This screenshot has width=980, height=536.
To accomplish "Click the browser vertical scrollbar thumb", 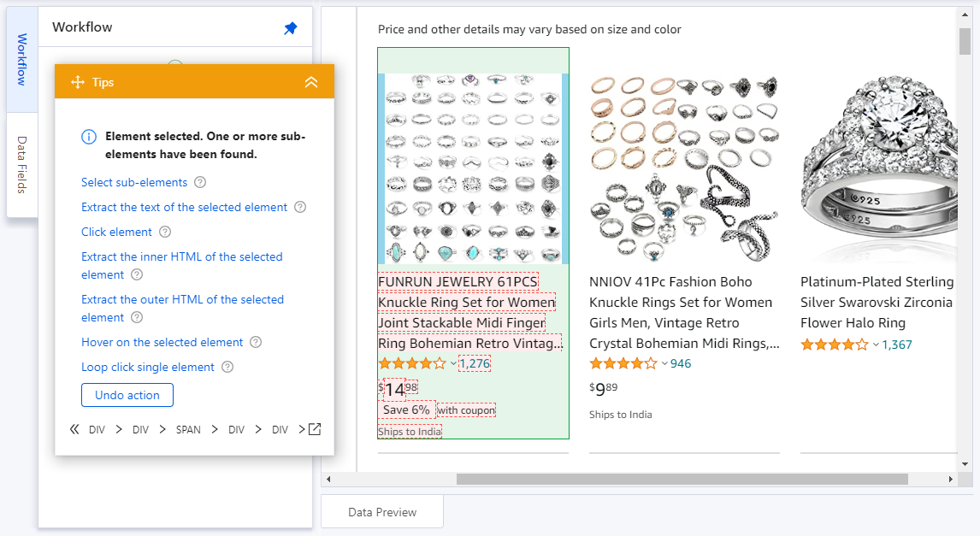I will 965,41.
